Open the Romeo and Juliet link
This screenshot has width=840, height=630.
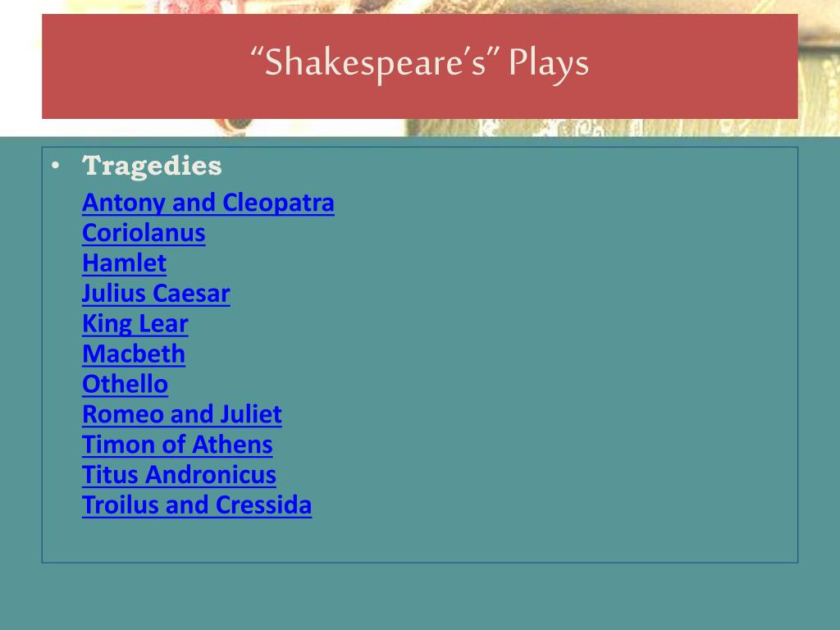click(x=182, y=414)
